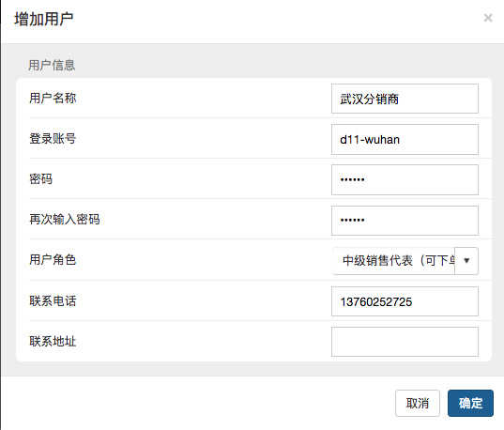504x430 pixels.
Task: Click the 用户名称 input containing 武汉分销商
Action: [405, 99]
